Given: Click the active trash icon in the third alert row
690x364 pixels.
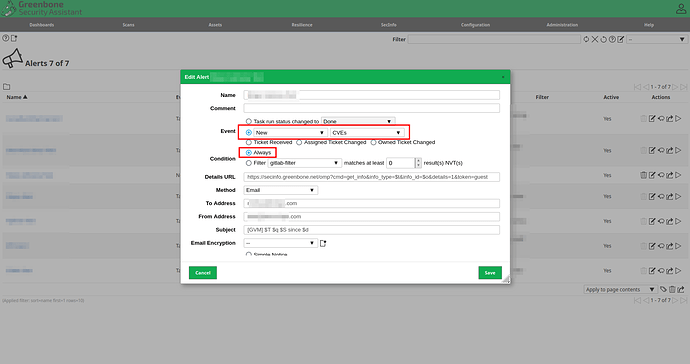Looking at the screenshot, I should pos(643,175).
